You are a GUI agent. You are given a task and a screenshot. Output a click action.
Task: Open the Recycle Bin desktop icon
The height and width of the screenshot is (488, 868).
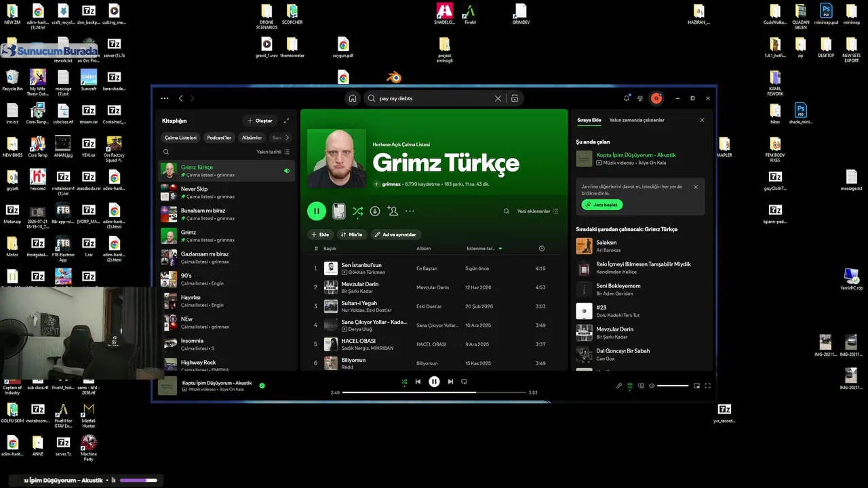point(12,80)
